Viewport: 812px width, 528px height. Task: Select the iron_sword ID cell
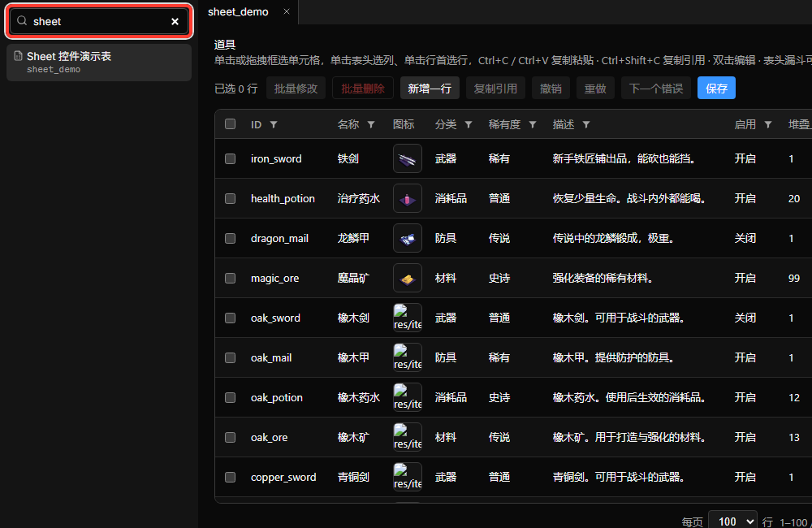[x=276, y=158]
